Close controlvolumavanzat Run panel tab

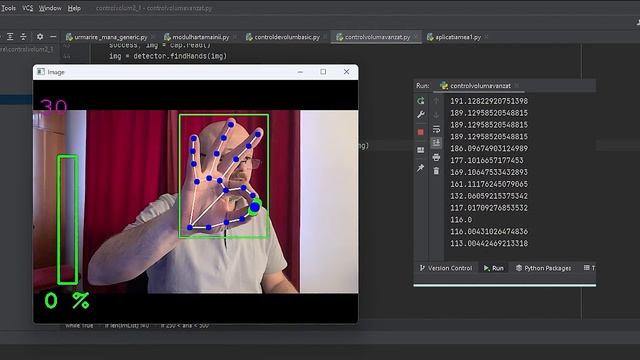(516, 86)
